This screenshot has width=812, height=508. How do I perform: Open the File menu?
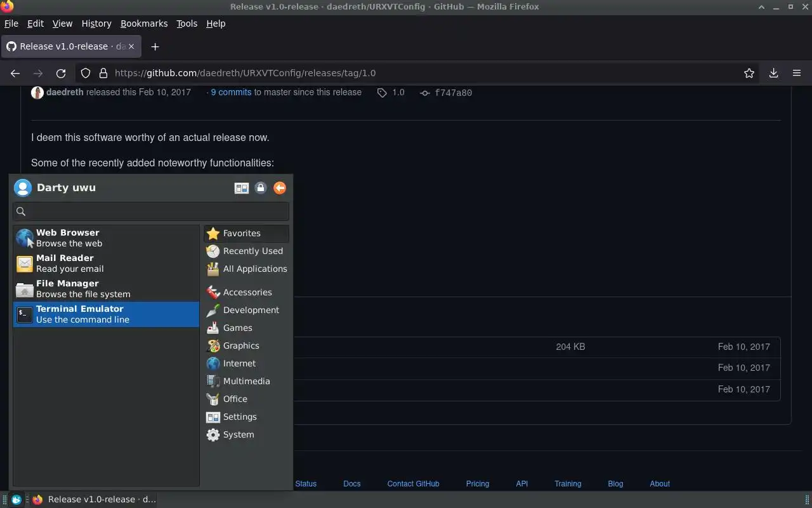click(x=11, y=23)
